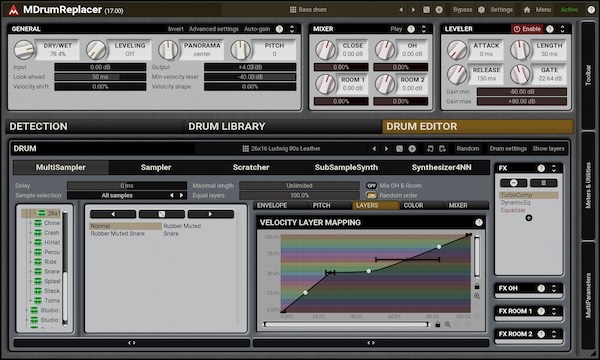Expand the HiHat tree node
The image size is (600, 360).
(x=30, y=242)
